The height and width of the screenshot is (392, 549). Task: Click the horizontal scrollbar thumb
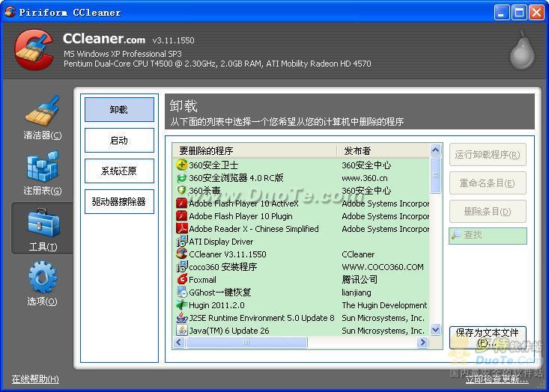pos(246,342)
